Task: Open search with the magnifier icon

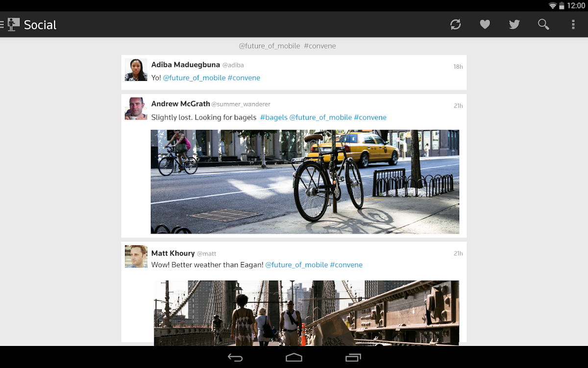Action: click(x=543, y=25)
